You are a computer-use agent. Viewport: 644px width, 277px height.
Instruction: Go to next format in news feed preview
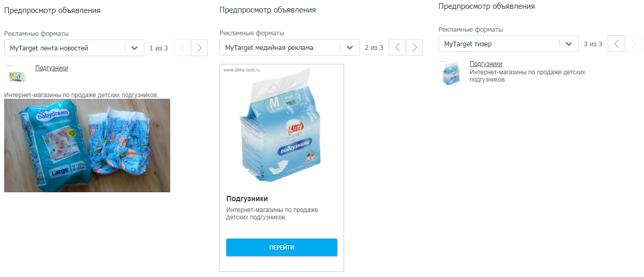tap(199, 48)
